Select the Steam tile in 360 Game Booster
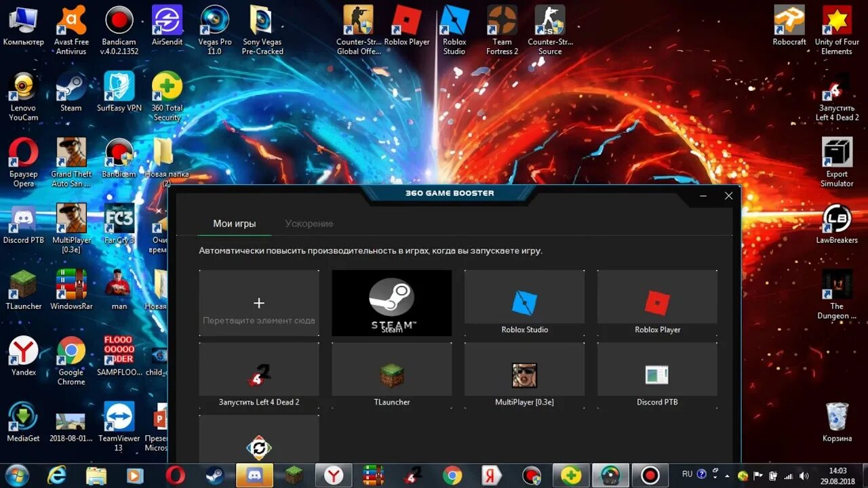The image size is (868, 488). [391, 303]
